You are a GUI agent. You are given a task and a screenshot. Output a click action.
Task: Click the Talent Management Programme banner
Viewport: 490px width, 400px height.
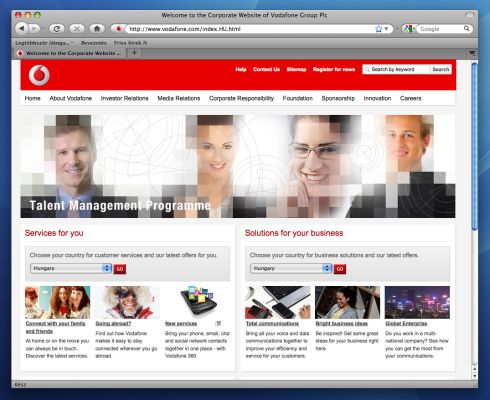coord(238,166)
